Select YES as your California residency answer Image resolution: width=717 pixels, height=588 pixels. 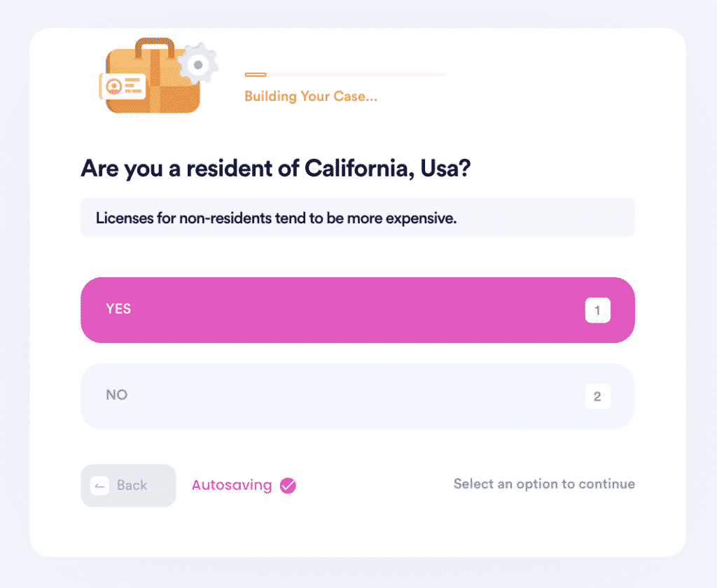(358, 309)
